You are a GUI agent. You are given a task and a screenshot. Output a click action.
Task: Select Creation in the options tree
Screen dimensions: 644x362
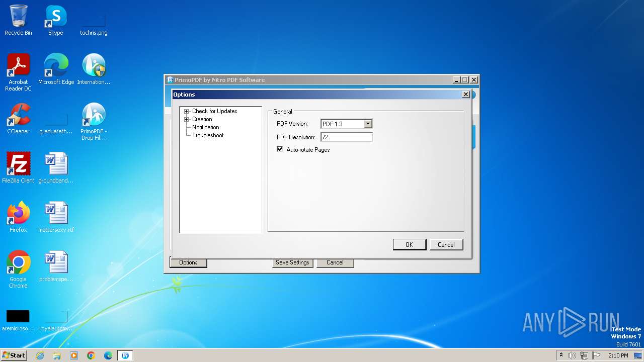[x=202, y=119]
